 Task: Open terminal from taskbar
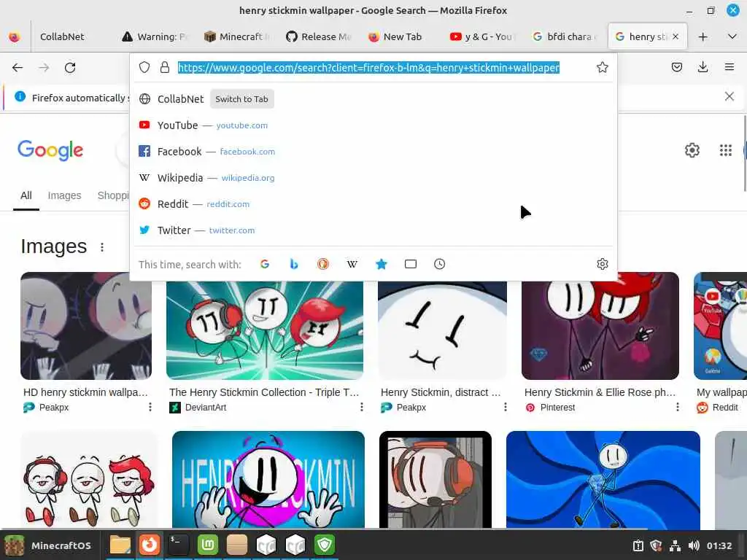pos(178,545)
